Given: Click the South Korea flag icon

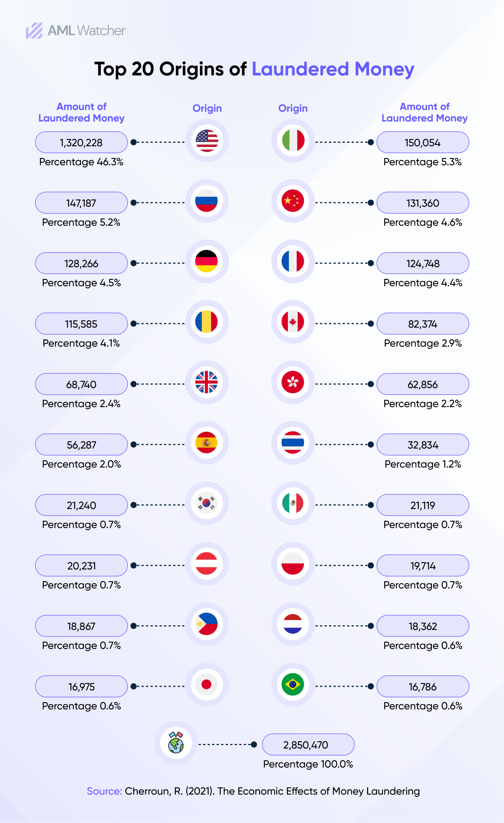Looking at the screenshot, I should pos(207,503).
